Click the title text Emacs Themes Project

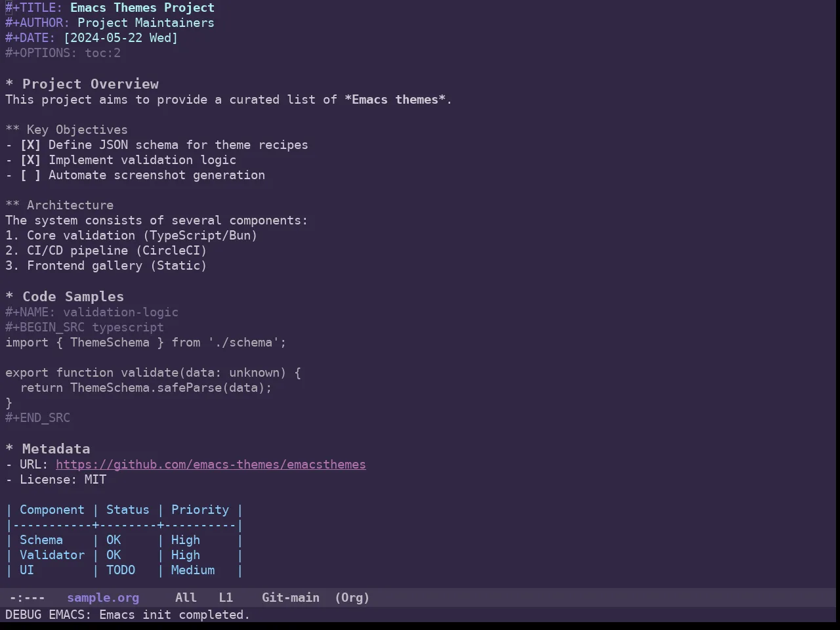click(142, 8)
